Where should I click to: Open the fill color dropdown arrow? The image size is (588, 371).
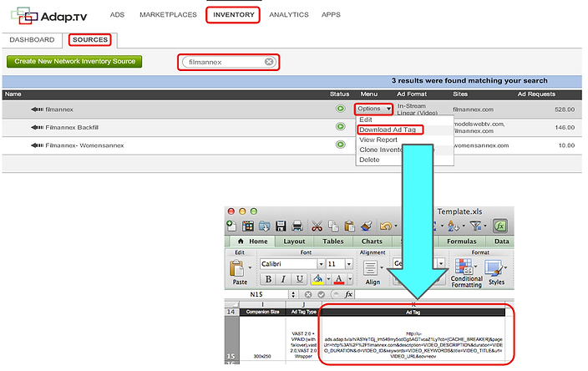(328, 279)
